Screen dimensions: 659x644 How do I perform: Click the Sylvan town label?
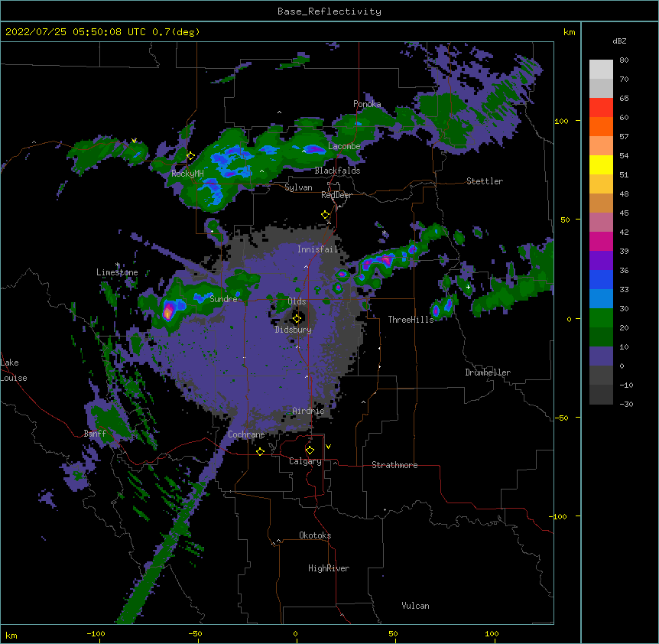298,187
